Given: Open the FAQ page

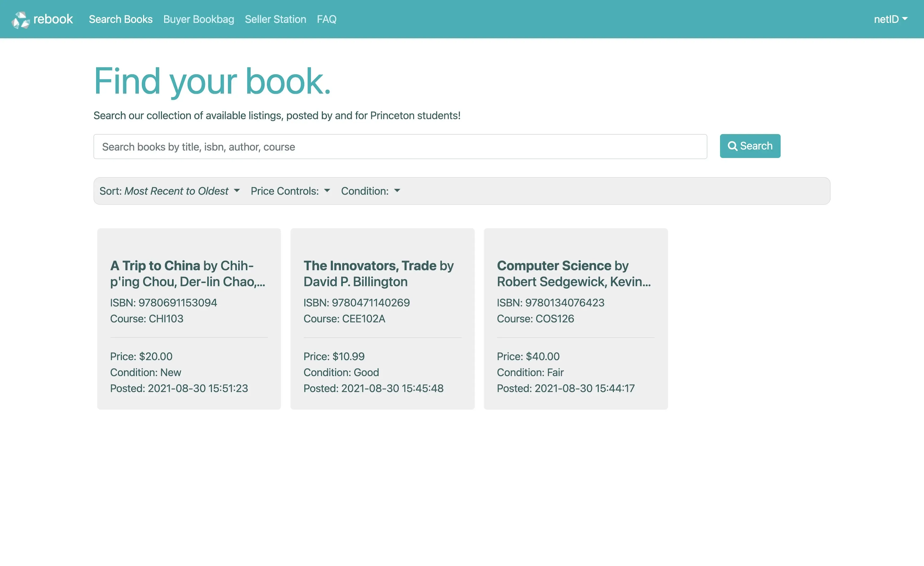Looking at the screenshot, I should coord(326,19).
